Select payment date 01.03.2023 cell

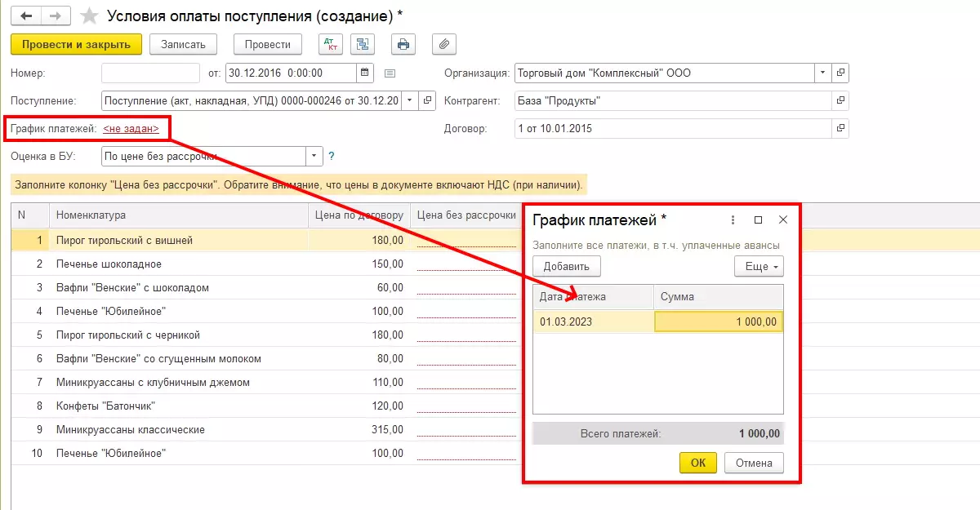click(594, 322)
